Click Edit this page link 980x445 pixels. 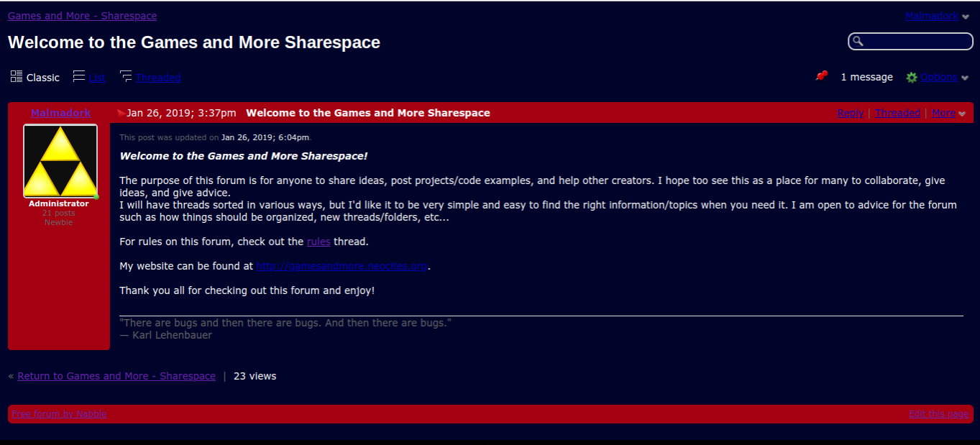(938, 414)
